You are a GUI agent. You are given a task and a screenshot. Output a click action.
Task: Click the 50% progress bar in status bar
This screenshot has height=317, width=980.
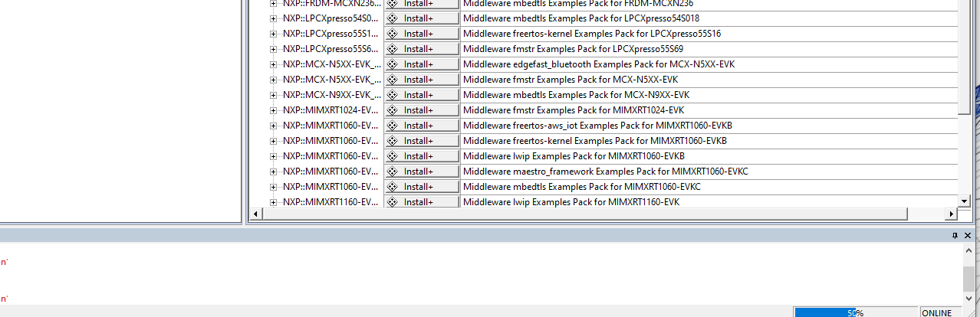855,312
